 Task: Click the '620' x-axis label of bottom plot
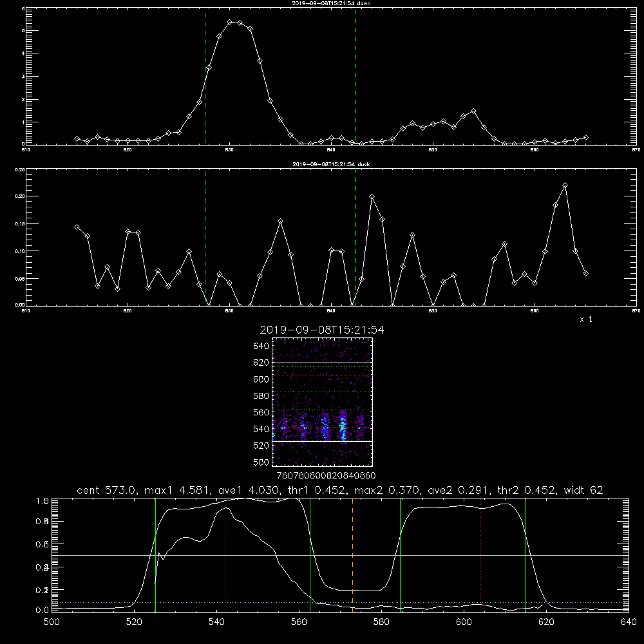point(546,622)
